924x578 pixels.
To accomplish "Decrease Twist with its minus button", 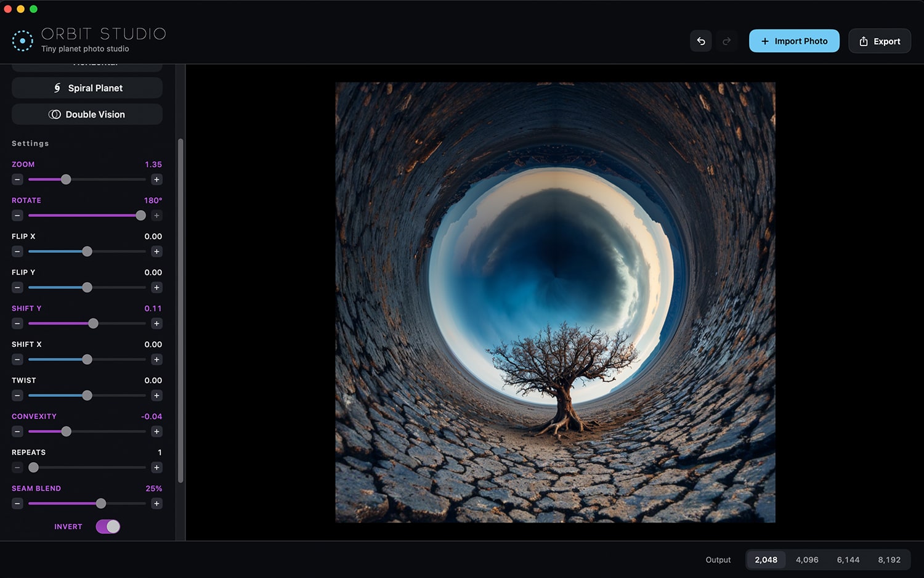I will pyautogui.click(x=17, y=396).
